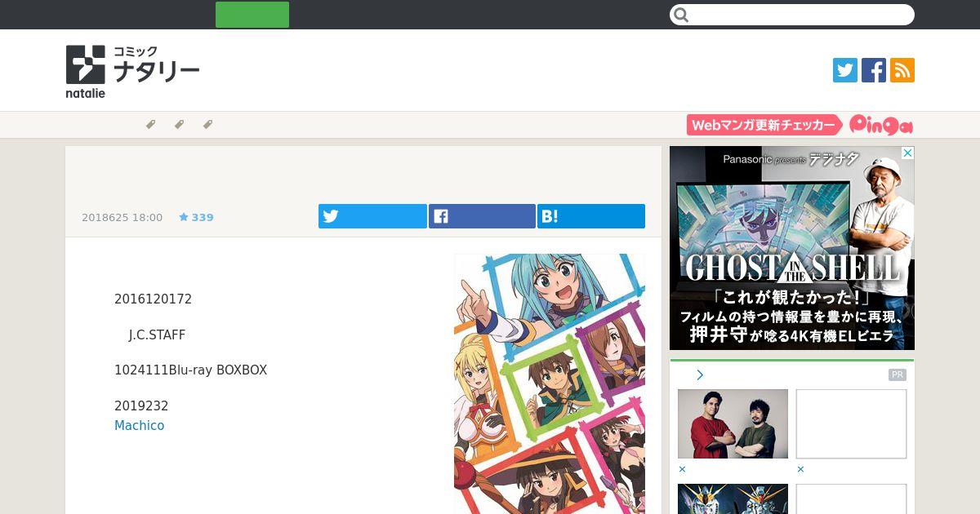Viewport: 980px width, 514px height.
Task: Click the × mark under the empty sidebar box
Action: coord(800,470)
